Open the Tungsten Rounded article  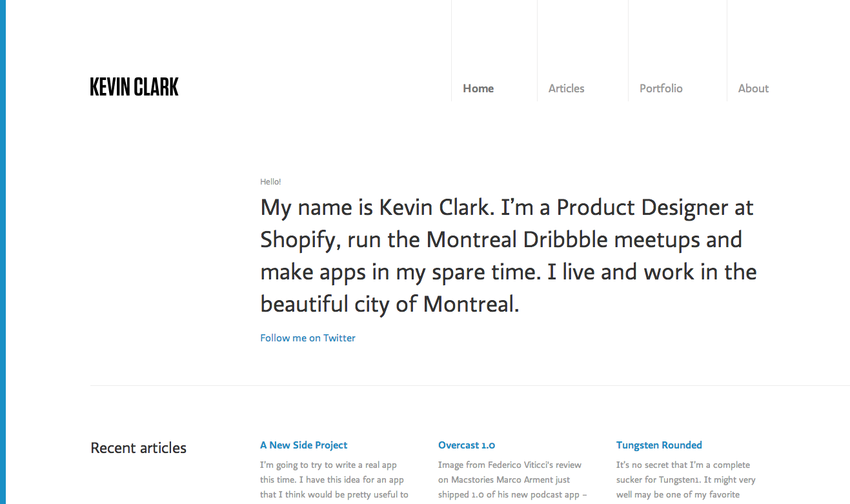click(659, 445)
